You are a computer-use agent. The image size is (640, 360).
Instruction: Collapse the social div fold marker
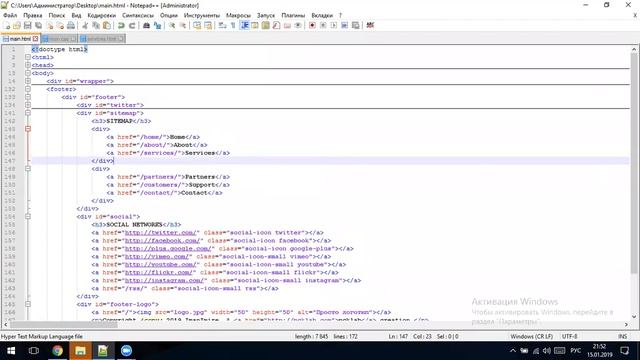click(28, 216)
